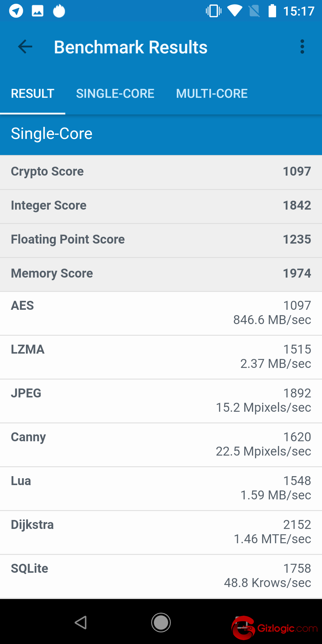The width and height of the screenshot is (322, 644).
Task: Tap the Memory Score row
Action: coord(161,274)
